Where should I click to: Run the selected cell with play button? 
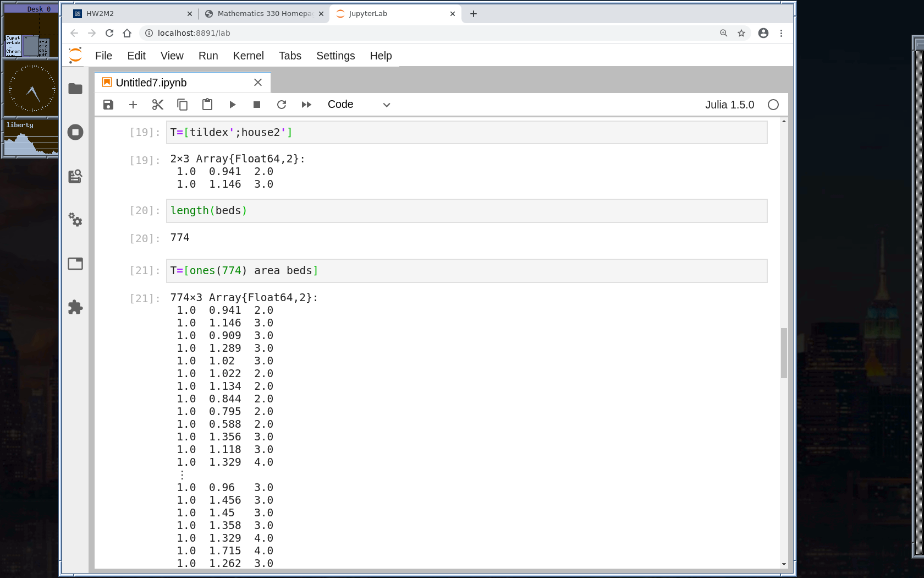coord(232,105)
